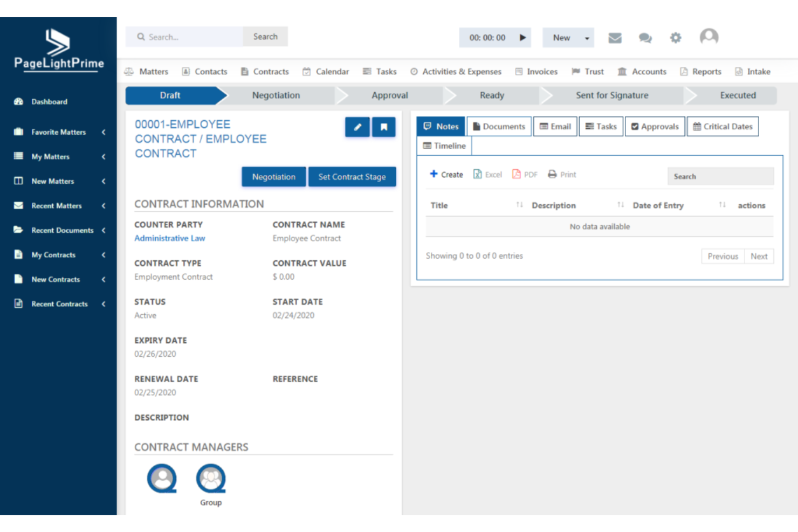Screen dimensions: 798x532
Task: Click the top Search button
Action: [x=265, y=37]
